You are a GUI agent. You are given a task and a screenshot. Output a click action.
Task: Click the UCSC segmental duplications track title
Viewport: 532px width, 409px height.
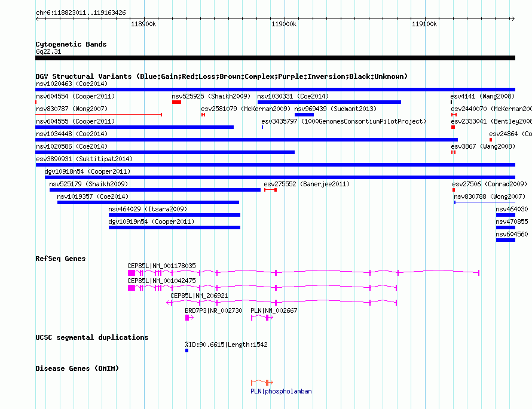point(92,337)
